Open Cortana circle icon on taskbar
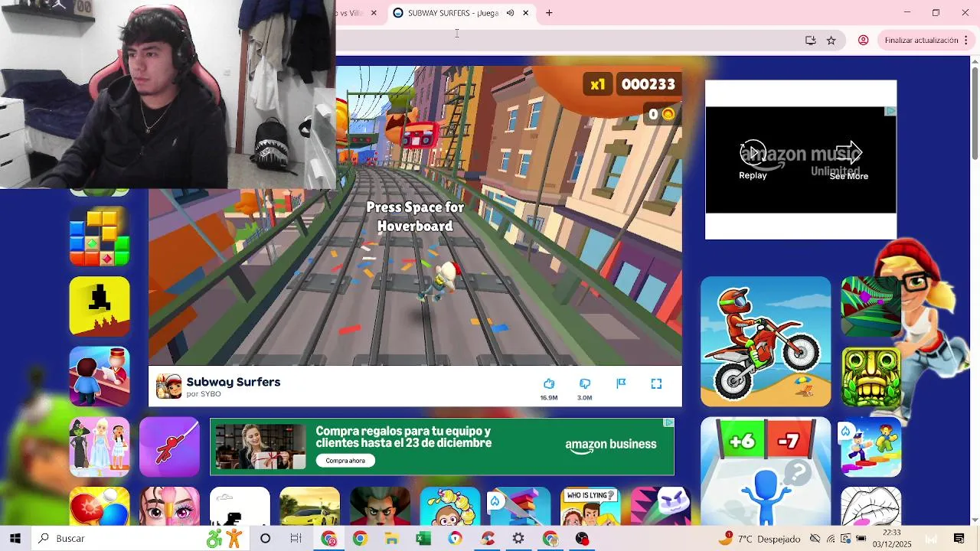 265,539
